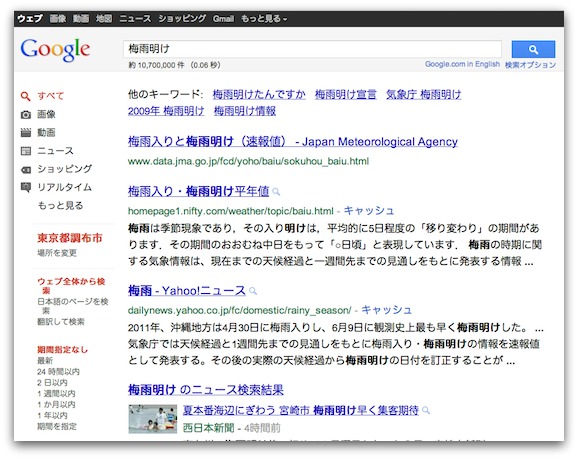Open Google.com in English link

pyautogui.click(x=462, y=64)
